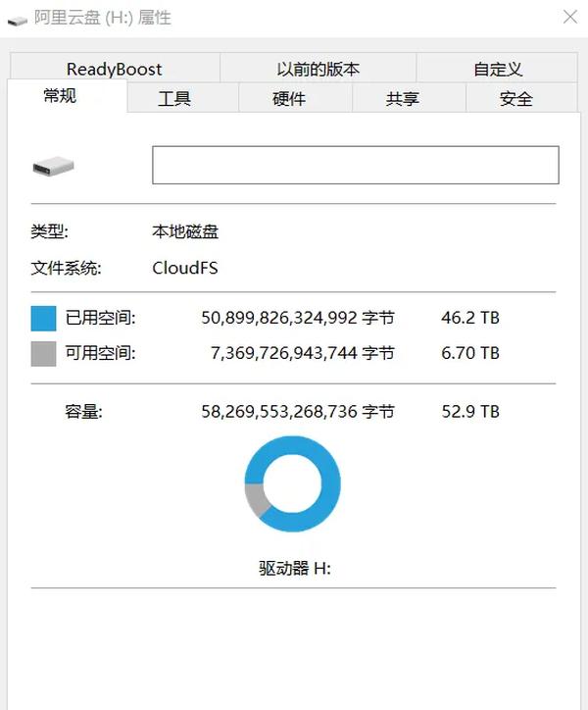Click the 46.2 TB value
588x710 pixels.
click(x=470, y=318)
